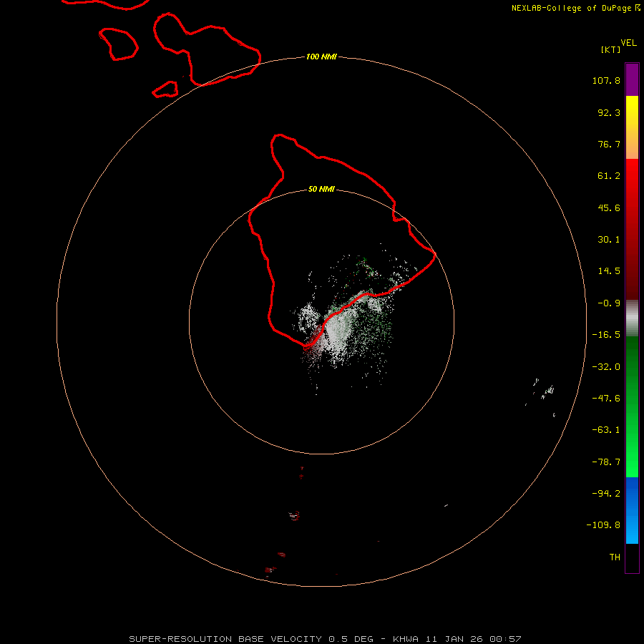
Task: Click the -78.7 legend value
Action: (606, 462)
